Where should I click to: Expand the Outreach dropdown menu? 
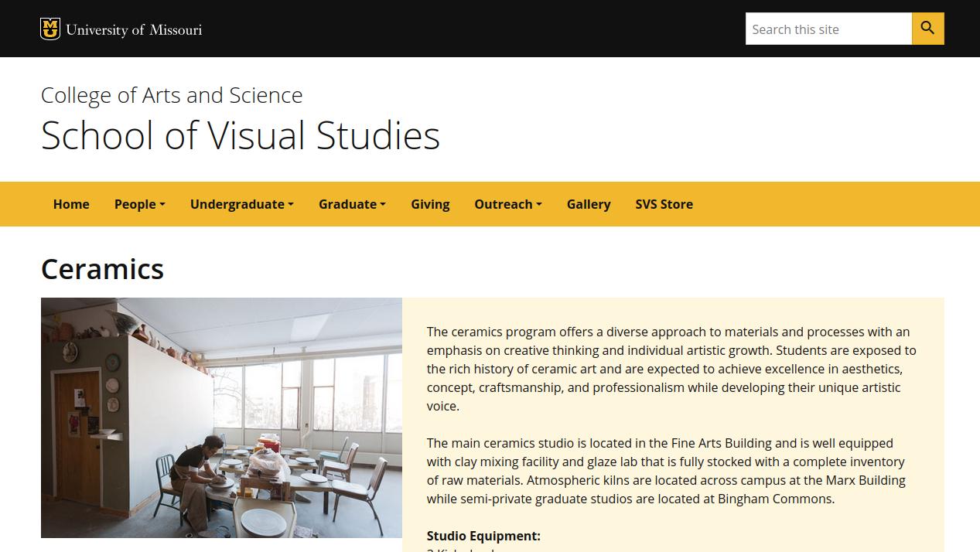pyautogui.click(x=507, y=204)
